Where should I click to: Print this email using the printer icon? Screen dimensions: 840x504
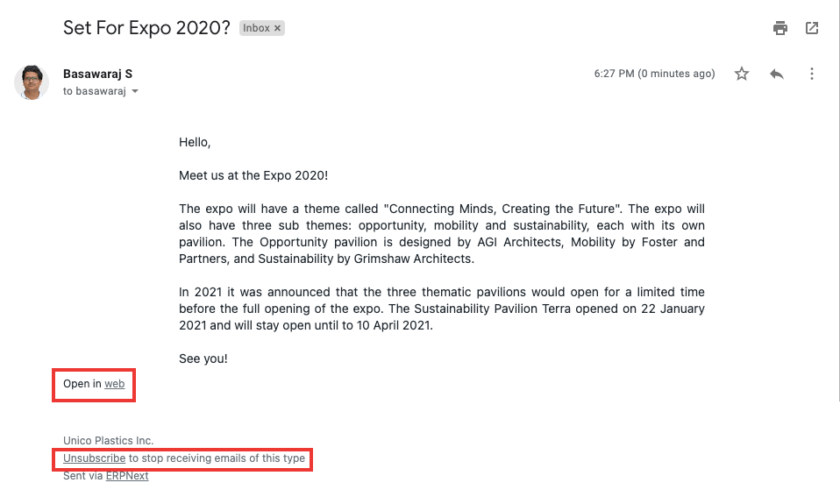780,28
